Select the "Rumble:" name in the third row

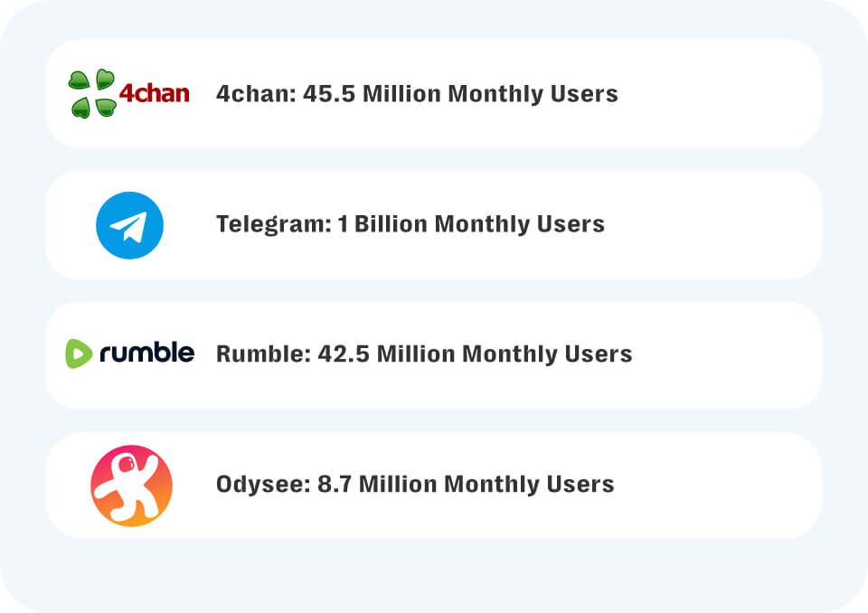click(x=262, y=354)
